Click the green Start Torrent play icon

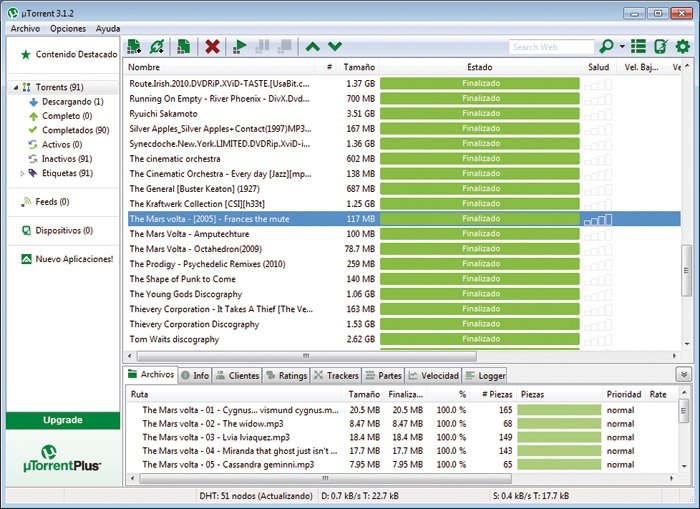coord(240,46)
